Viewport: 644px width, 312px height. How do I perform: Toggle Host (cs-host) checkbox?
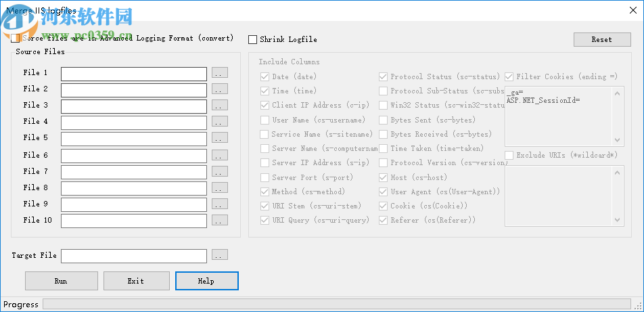[x=383, y=177]
